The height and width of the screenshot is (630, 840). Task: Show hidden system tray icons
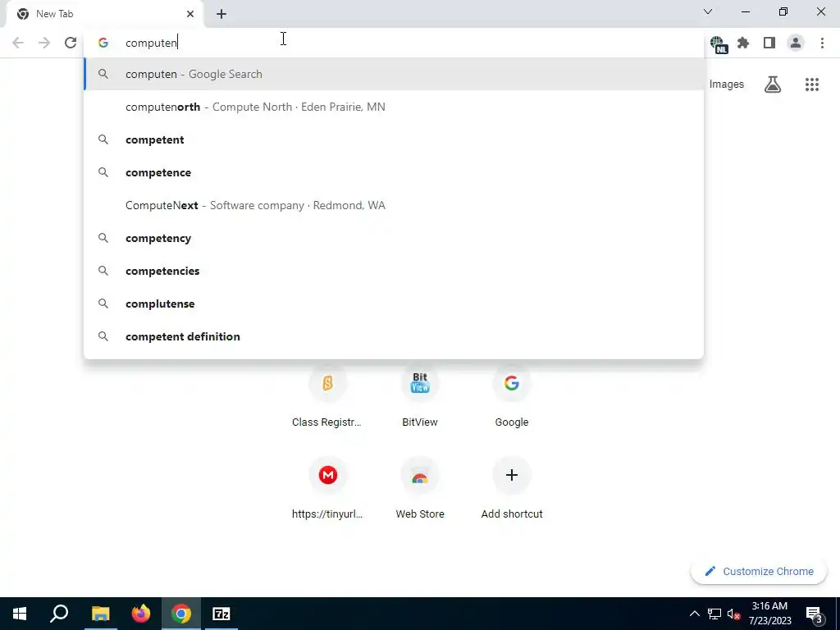(694, 614)
